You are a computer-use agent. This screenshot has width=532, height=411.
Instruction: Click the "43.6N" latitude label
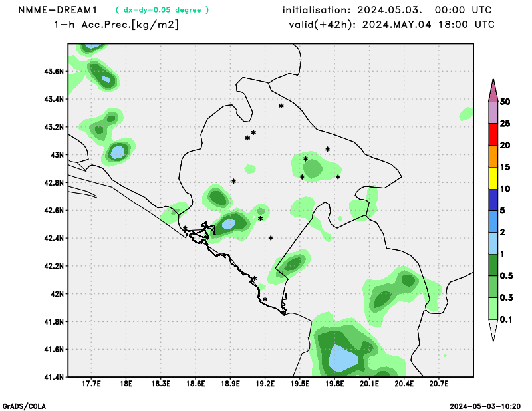[54, 72]
